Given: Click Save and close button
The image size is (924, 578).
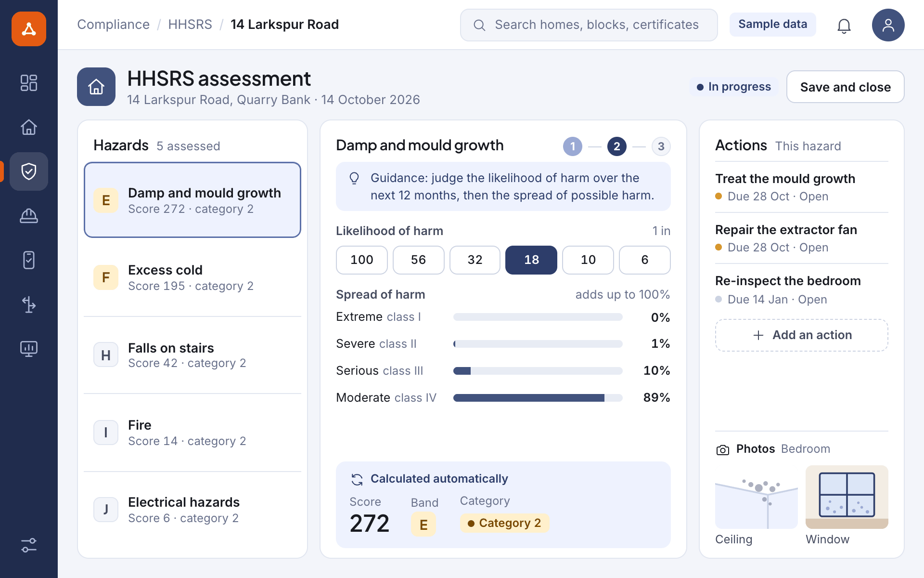Looking at the screenshot, I should [x=846, y=87].
